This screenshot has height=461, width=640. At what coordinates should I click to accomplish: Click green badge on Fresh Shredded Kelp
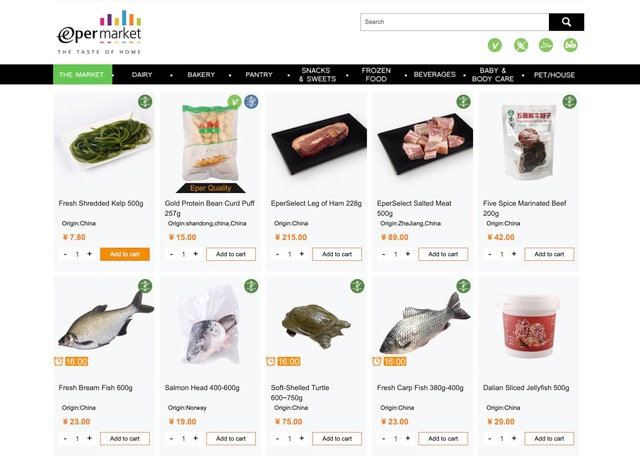[145, 101]
